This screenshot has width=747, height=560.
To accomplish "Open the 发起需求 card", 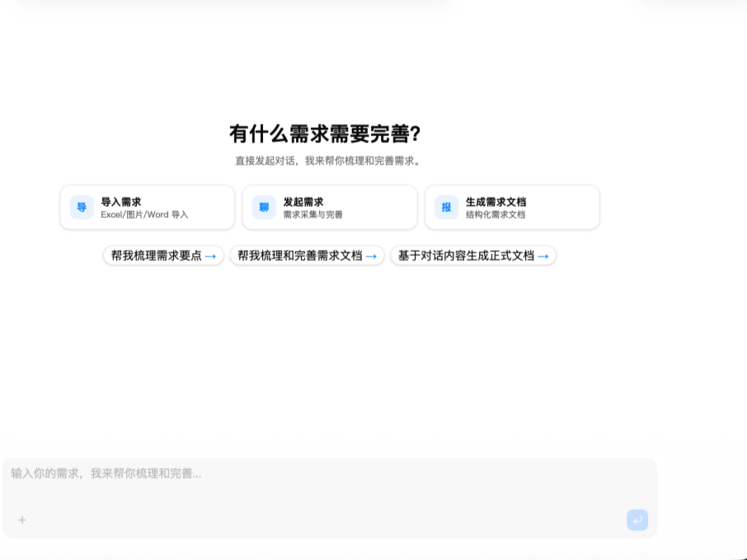I will [330, 207].
